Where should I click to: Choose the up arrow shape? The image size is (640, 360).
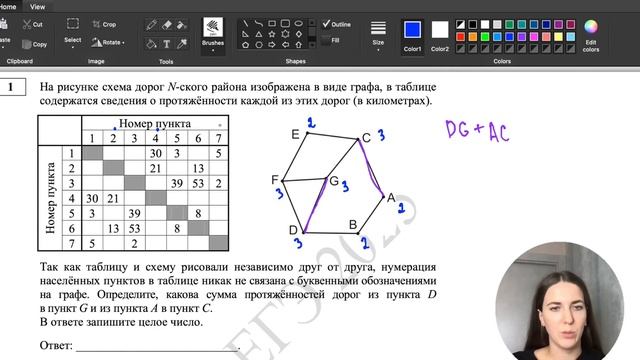[x=299, y=44]
